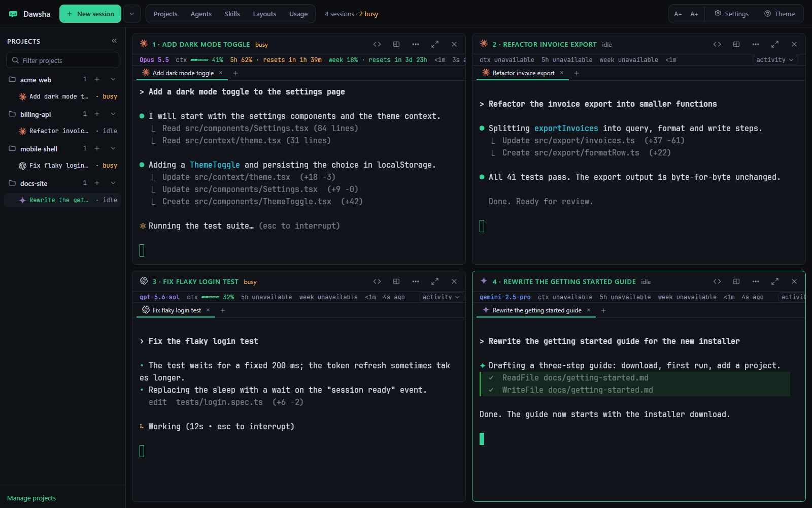
Task: Collapse the billing-api project
Action: point(113,114)
